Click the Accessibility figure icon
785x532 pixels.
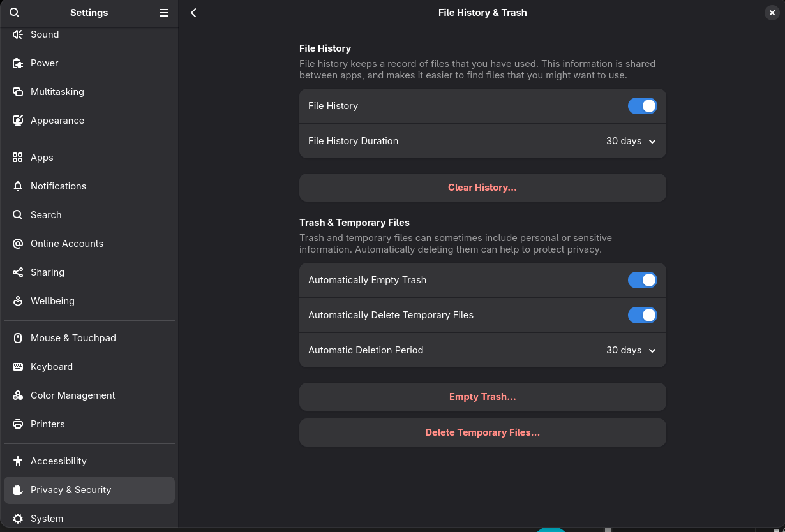click(18, 461)
